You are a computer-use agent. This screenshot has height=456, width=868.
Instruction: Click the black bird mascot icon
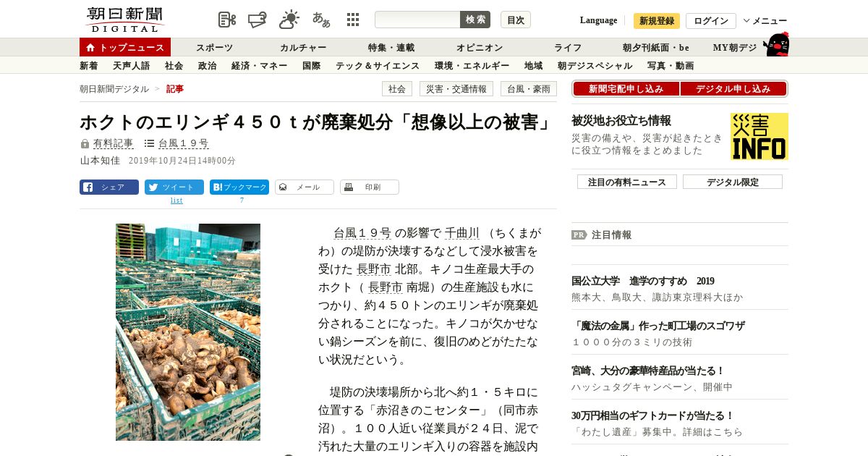pos(776,45)
